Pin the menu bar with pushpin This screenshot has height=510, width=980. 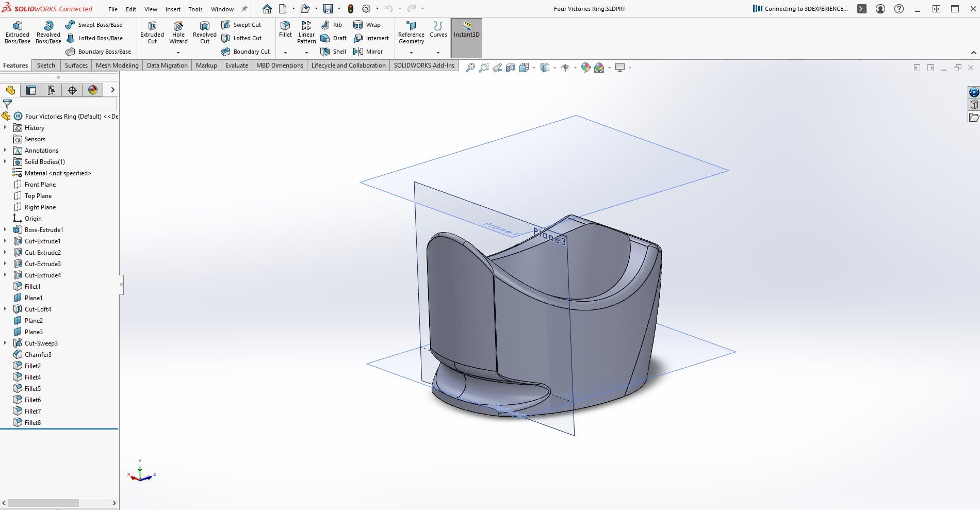coord(244,9)
